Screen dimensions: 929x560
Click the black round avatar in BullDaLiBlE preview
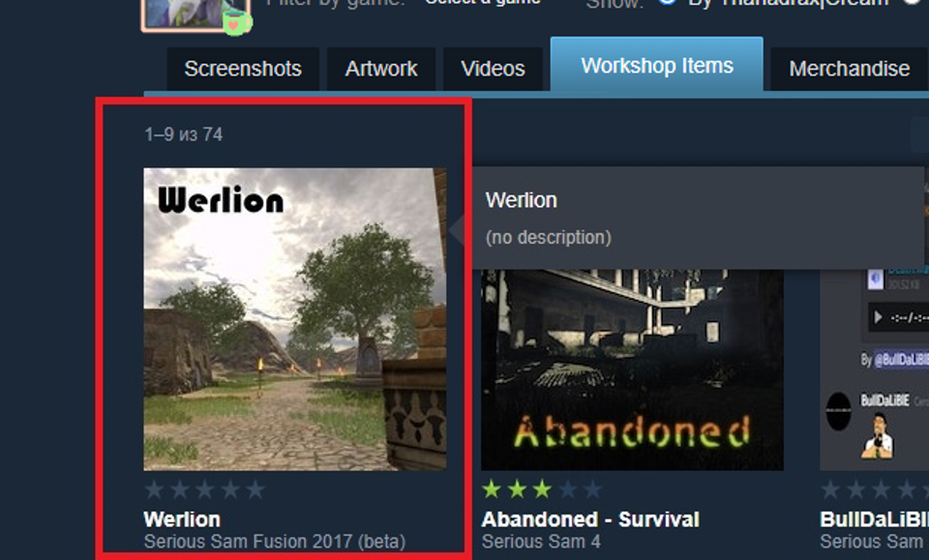tap(838, 411)
